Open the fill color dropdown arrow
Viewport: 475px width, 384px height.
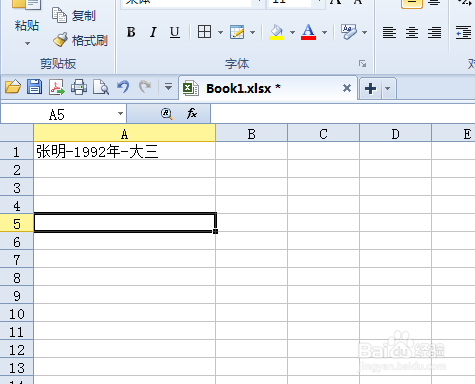click(x=292, y=32)
